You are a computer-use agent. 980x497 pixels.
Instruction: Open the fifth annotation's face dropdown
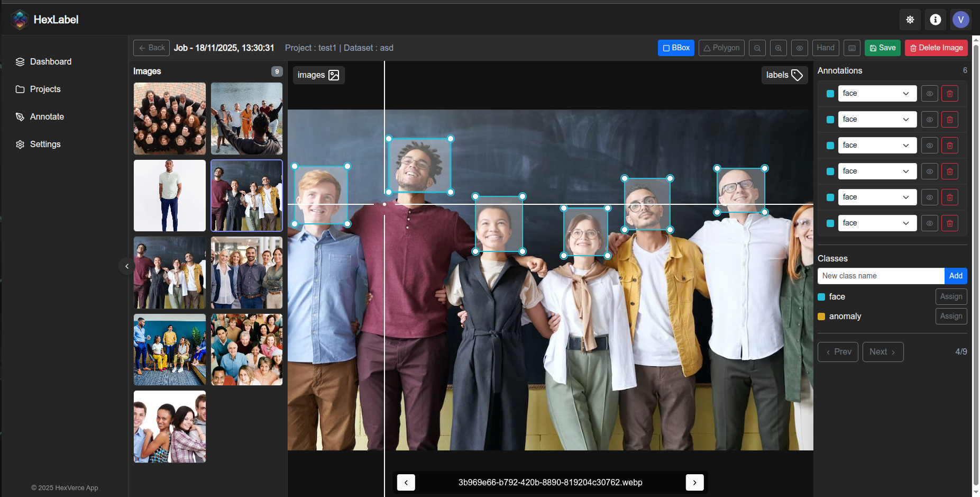(x=877, y=197)
